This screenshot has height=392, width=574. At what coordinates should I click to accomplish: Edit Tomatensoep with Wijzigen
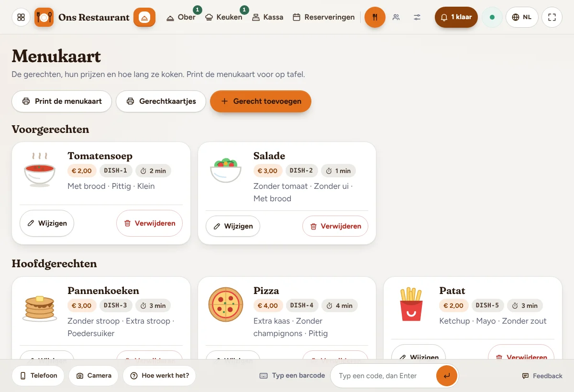pyautogui.click(x=47, y=223)
